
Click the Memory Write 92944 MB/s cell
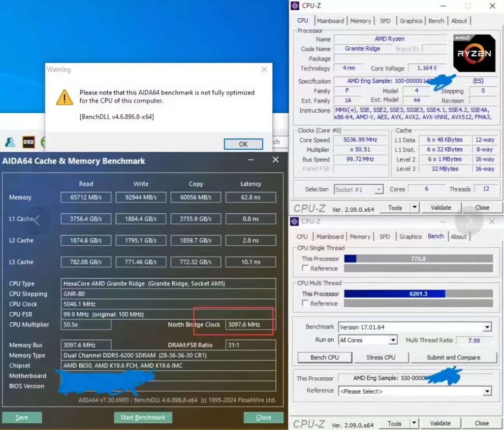(141, 197)
